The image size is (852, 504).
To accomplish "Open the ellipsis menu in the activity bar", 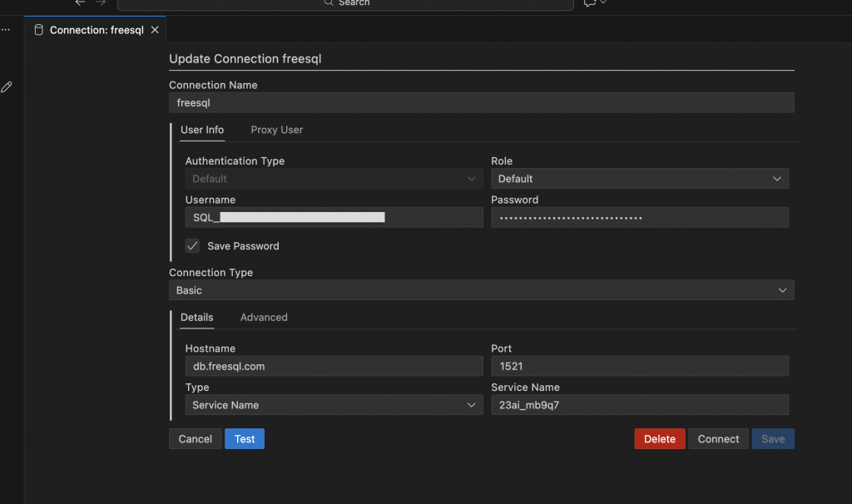I will [6, 28].
